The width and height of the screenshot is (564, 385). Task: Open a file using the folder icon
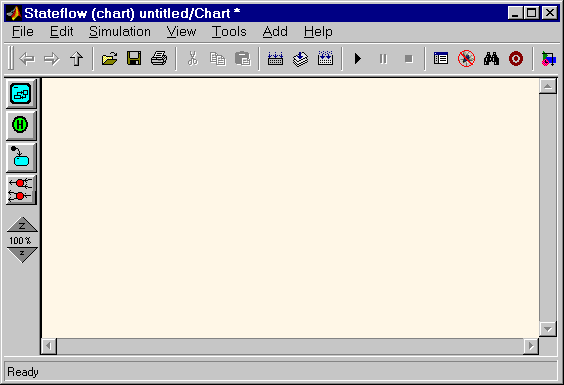point(109,58)
